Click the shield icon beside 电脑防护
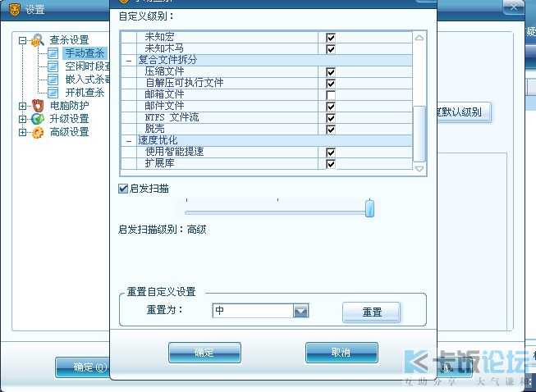 pyautogui.click(x=38, y=106)
